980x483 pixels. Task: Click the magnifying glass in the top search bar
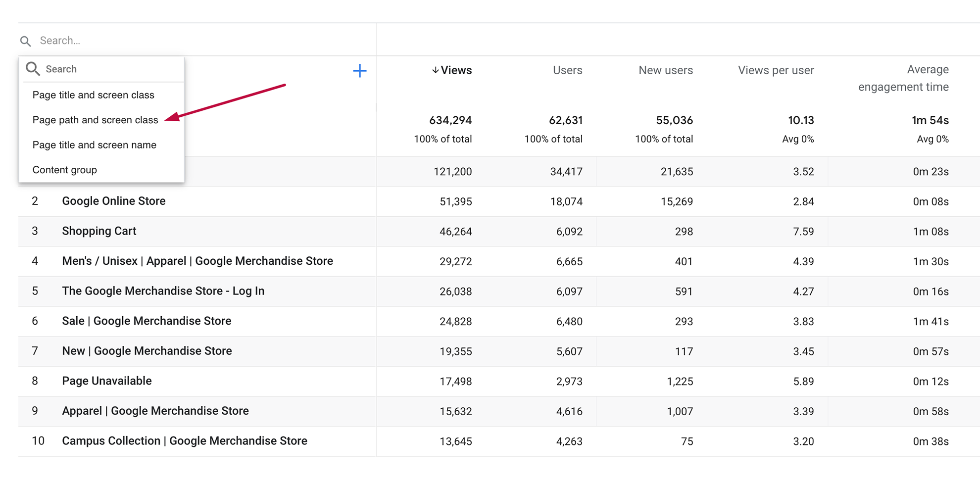click(x=25, y=41)
